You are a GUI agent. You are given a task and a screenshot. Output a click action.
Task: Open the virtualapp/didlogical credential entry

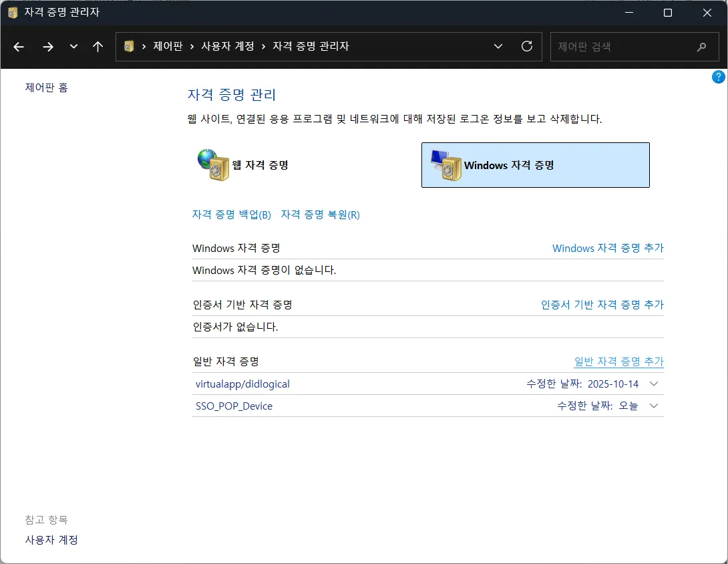[242, 384]
